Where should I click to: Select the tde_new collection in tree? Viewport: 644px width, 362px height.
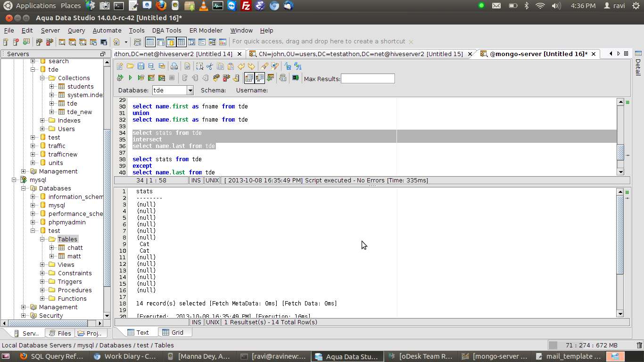[80, 112]
